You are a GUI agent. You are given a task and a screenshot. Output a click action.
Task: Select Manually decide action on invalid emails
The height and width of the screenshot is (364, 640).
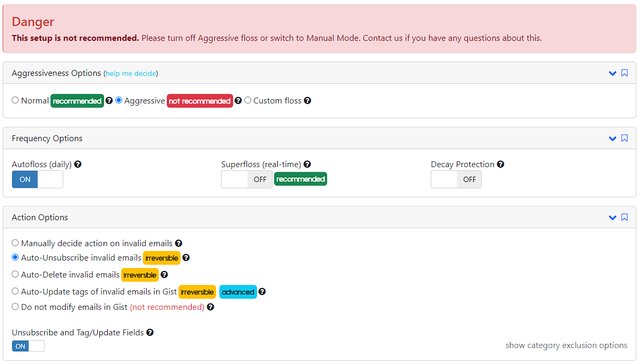15,243
